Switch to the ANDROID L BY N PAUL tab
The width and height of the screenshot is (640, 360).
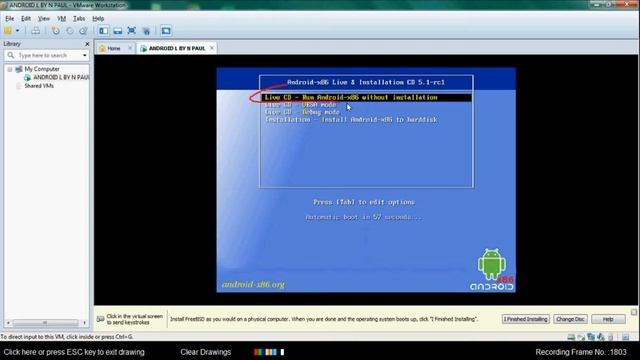pos(177,48)
